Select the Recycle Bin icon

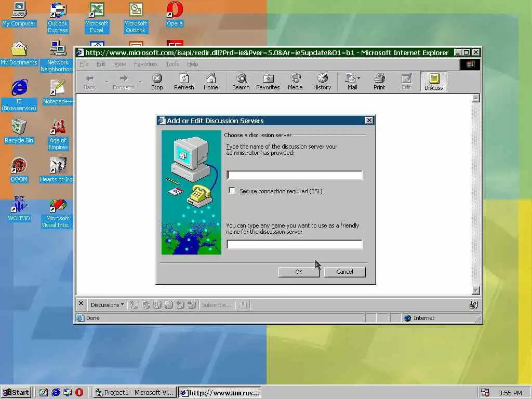(19, 131)
